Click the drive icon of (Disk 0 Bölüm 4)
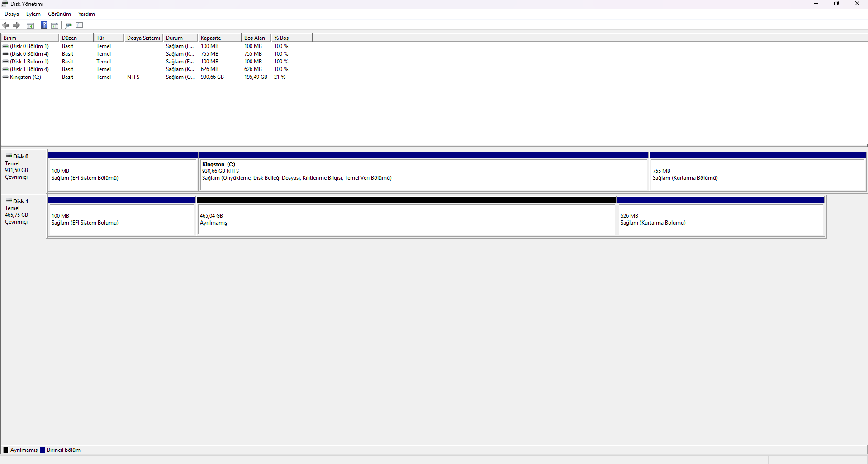 tap(5, 54)
